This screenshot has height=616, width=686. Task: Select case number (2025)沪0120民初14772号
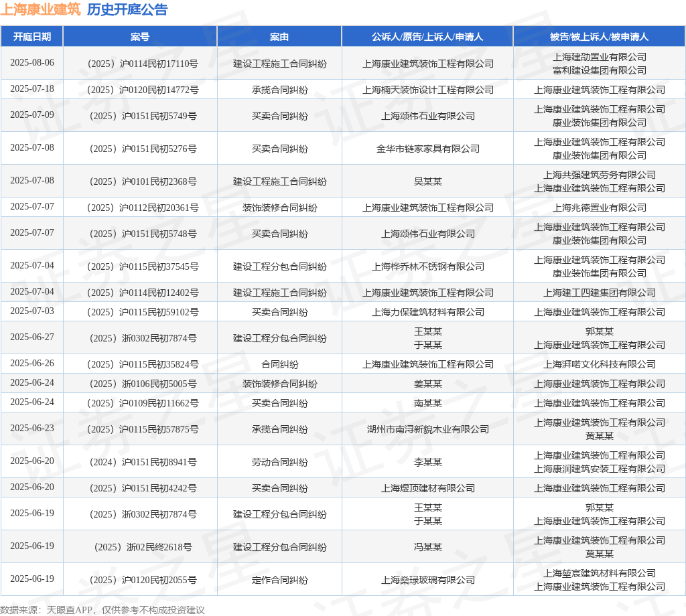(143, 90)
